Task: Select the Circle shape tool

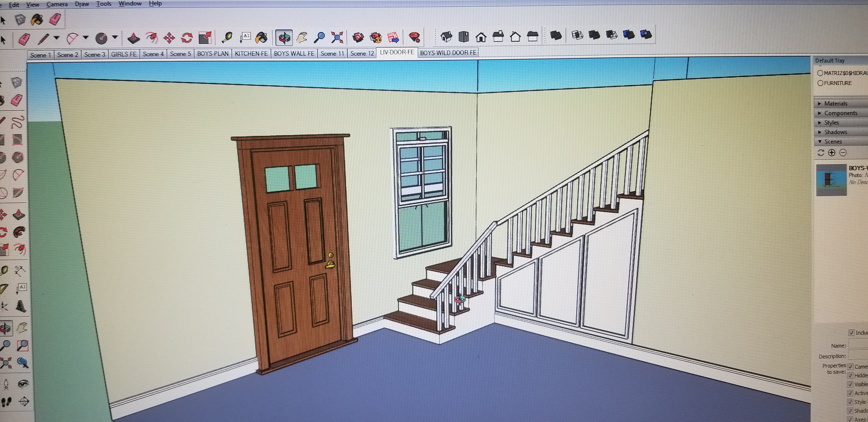Action: (101, 38)
